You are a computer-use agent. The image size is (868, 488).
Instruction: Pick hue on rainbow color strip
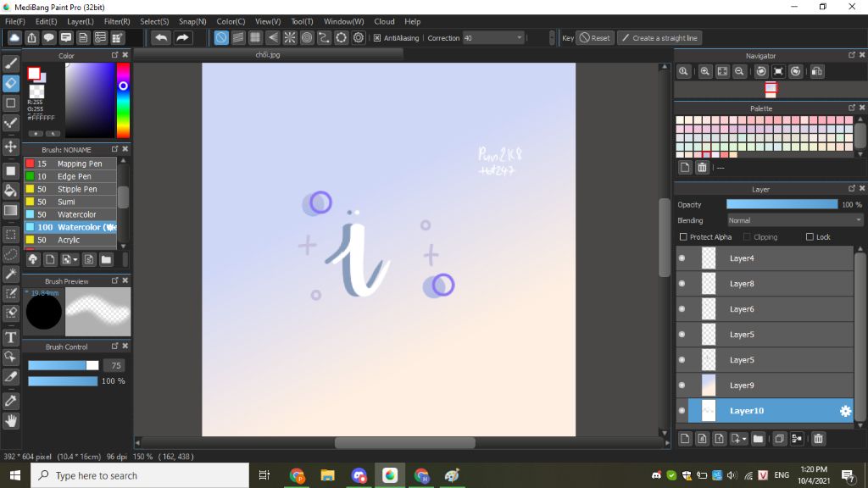click(x=123, y=100)
